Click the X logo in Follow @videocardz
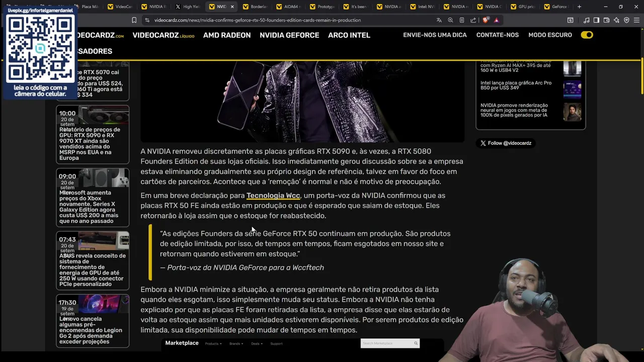This screenshot has width=644, height=362. 483,143
